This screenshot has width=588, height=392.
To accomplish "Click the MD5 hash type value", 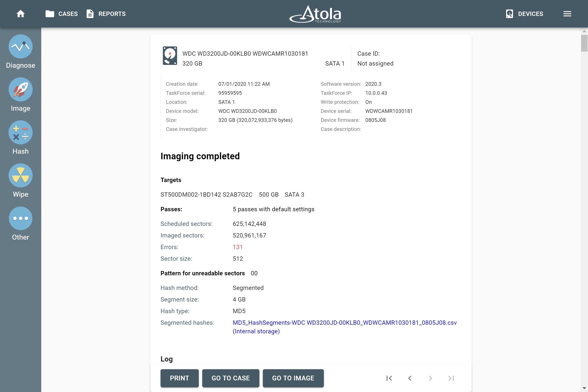I will 239,311.
